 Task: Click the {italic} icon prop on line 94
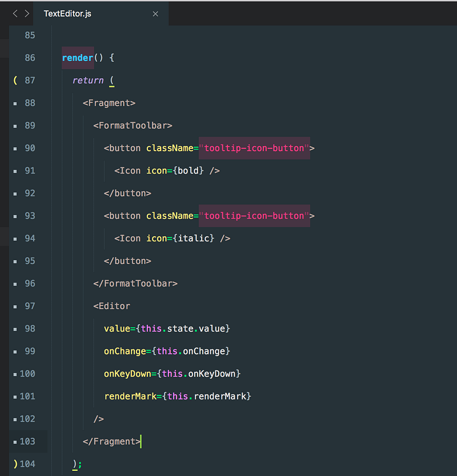[194, 239]
